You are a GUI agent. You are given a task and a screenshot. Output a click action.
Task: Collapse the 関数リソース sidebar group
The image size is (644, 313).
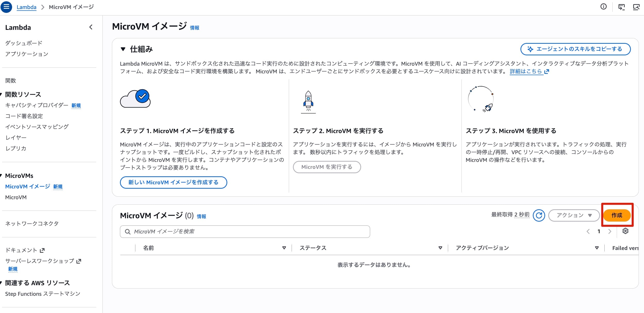(1, 94)
